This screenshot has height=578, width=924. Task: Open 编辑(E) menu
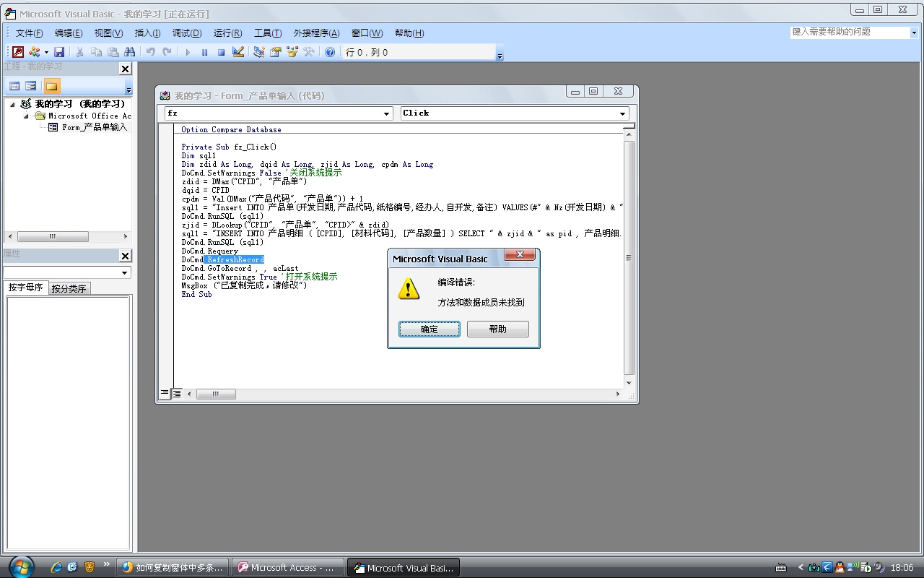pyautogui.click(x=69, y=33)
